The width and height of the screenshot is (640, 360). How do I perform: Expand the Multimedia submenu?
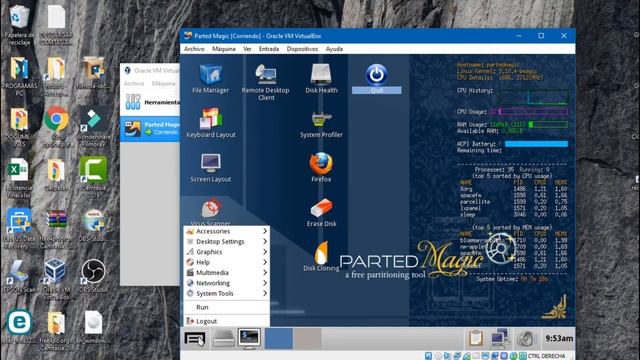tap(227, 273)
